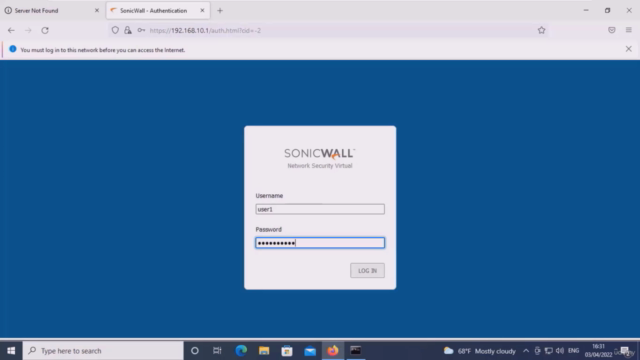The height and width of the screenshot is (360, 640).
Task: Click the Username field containing user1
Action: (x=320, y=209)
